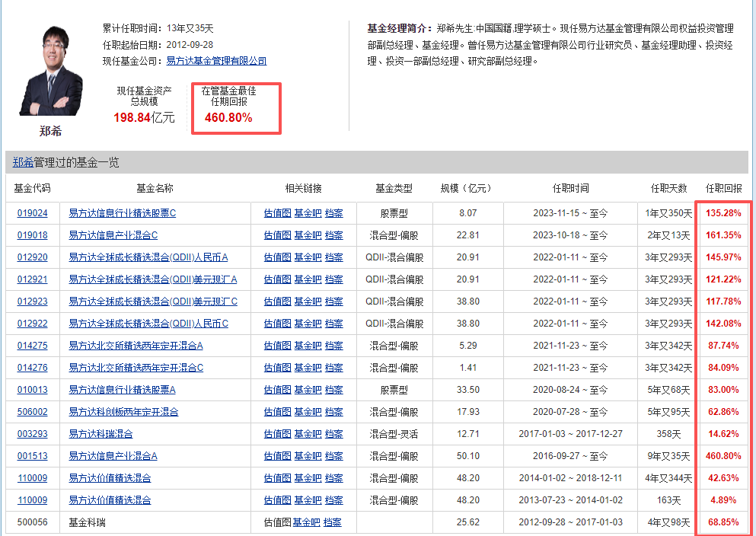Open fund code 014275
The image size is (756, 536).
click(32, 346)
